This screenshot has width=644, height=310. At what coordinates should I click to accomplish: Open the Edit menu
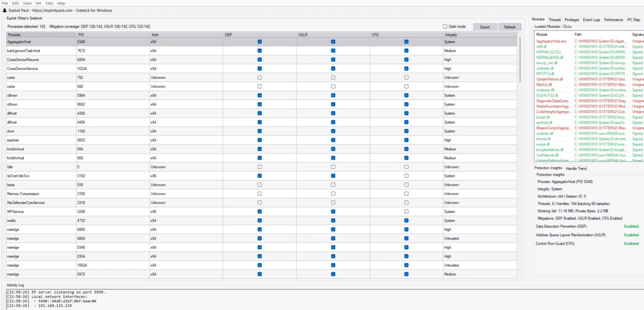[15, 3]
